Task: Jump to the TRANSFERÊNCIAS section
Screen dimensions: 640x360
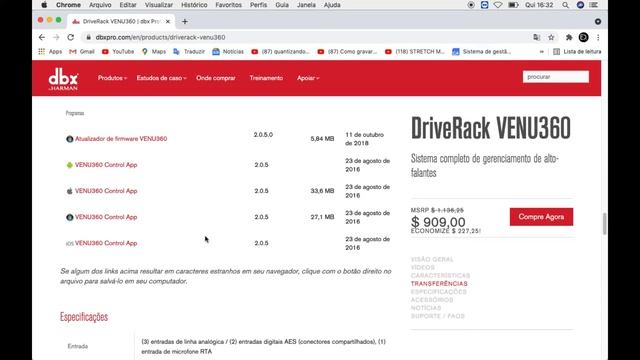Action: coord(439,284)
